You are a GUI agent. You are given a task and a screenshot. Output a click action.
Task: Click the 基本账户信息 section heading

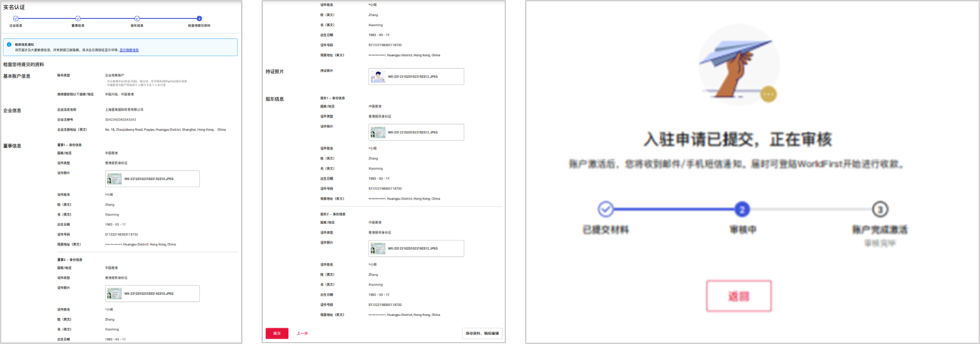[17, 76]
